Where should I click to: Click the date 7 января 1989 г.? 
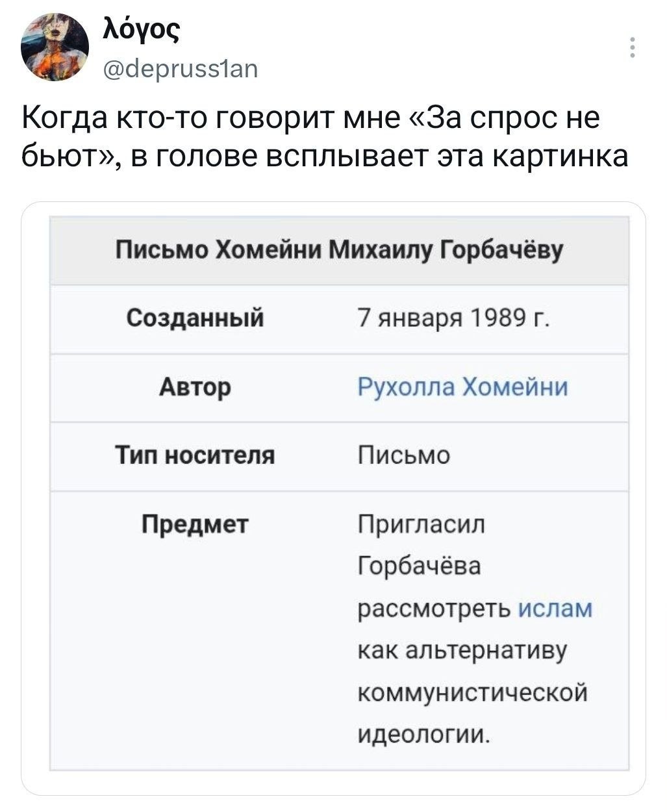(455, 319)
